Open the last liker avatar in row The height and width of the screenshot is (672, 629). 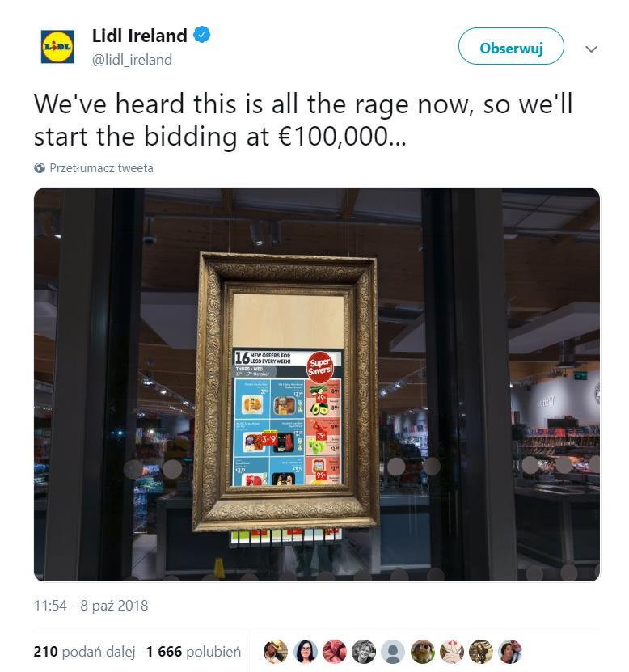[x=510, y=652]
